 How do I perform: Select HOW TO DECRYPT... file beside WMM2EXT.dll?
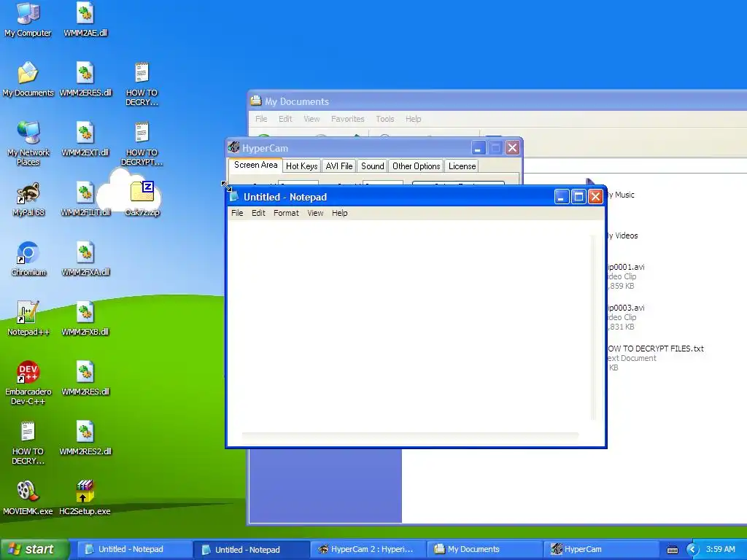142,144
